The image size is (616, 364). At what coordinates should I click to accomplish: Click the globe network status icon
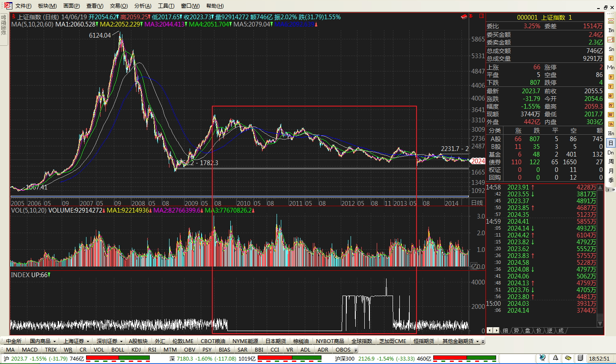click(543, 358)
